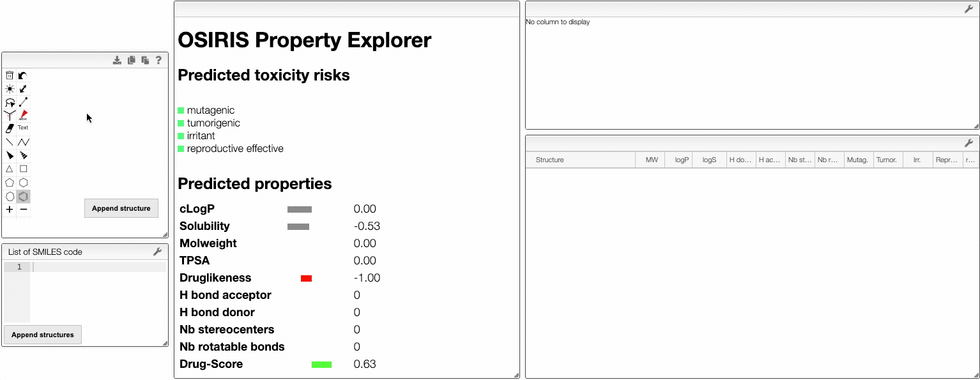Click the Druglikeness value -1.00

point(367,278)
